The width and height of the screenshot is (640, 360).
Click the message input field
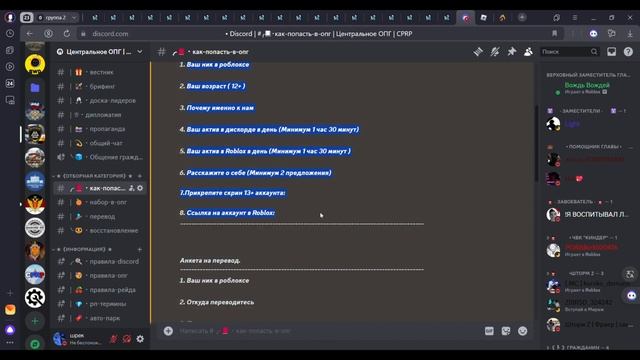pyautogui.click(x=327, y=331)
